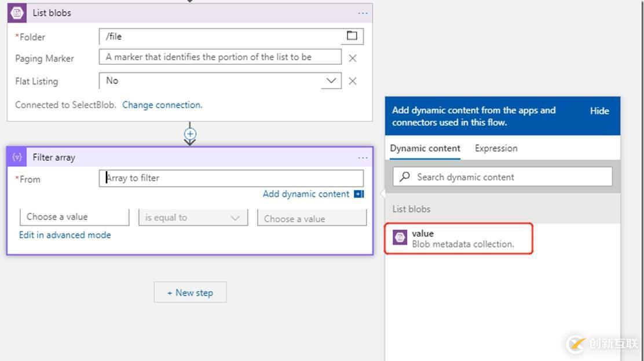Switch to the Expression tab
This screenshot has width=644, height=361.
tap(496, 149)
